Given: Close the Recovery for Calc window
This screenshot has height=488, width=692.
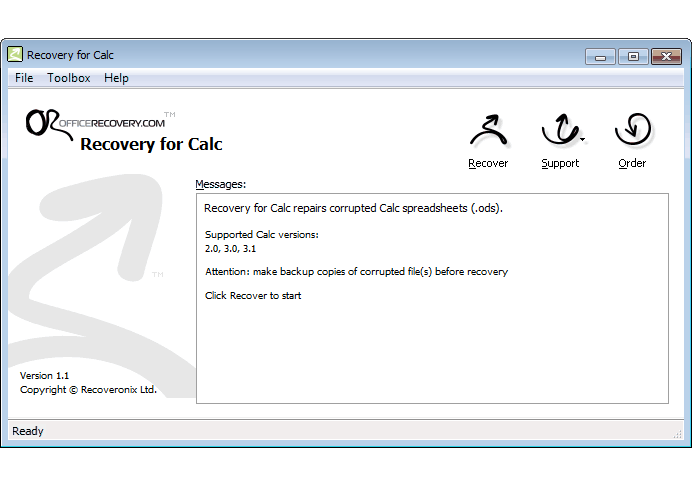Looking at the screenshot, I should [x=666, y=56].
